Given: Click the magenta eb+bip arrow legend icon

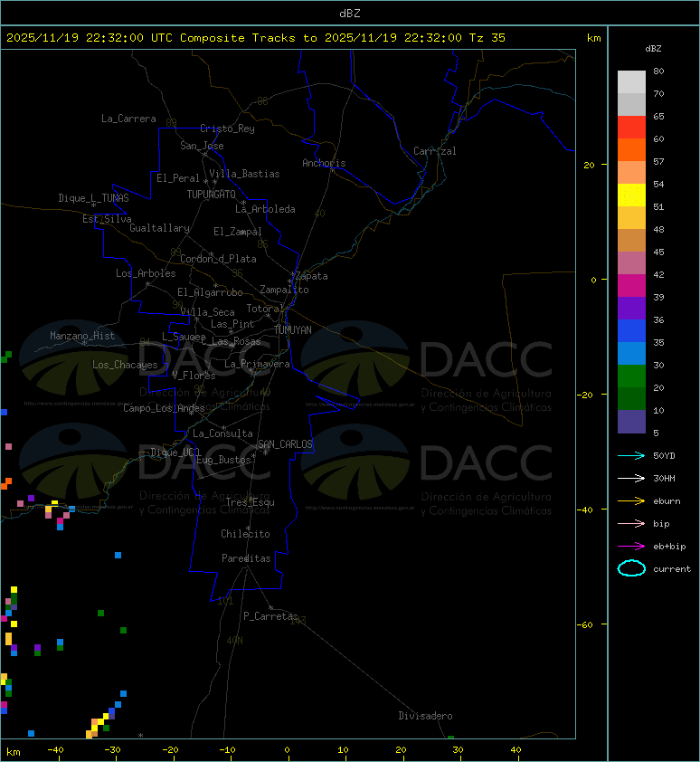Looking at the screenshot, I should tap(631, 547).
